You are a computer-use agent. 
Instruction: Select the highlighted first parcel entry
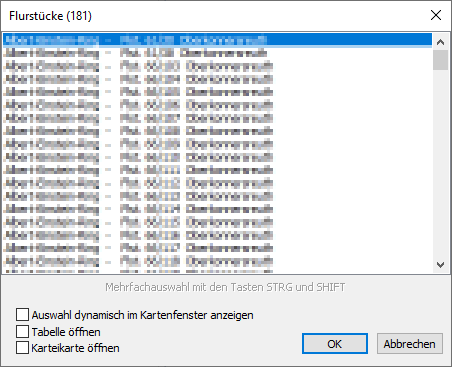[x=217, y=40]
